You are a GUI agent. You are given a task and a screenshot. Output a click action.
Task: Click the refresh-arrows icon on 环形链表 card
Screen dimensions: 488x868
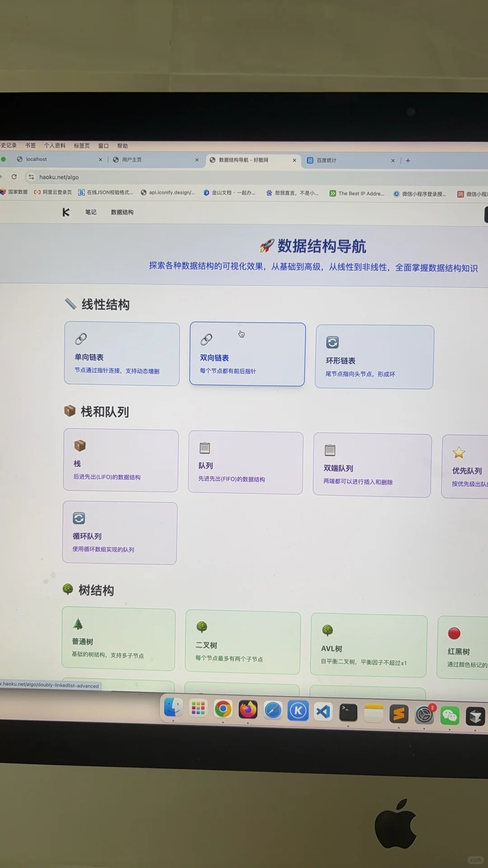333,342
